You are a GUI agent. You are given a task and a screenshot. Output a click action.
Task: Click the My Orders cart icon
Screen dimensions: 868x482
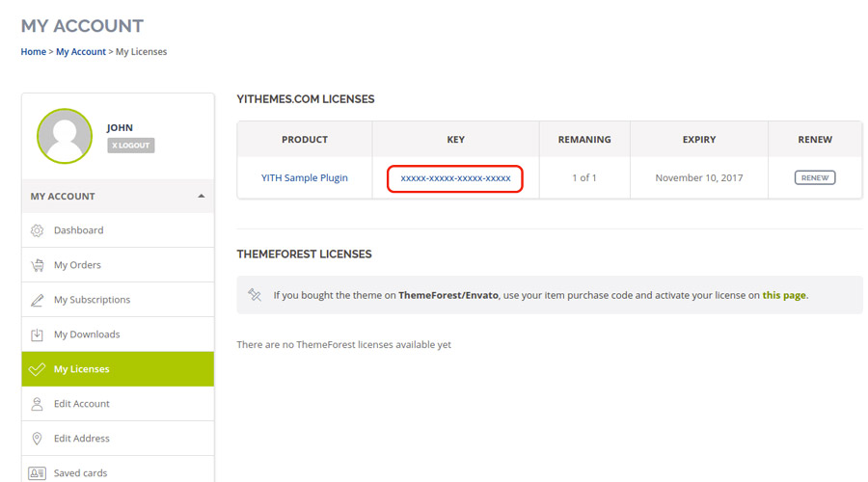point(37,265)
